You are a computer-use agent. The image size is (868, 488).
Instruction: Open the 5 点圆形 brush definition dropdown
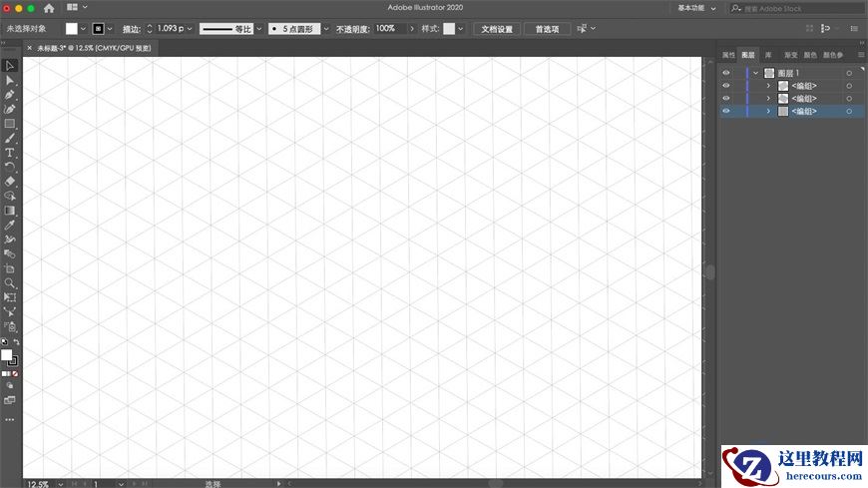[326, 29]
